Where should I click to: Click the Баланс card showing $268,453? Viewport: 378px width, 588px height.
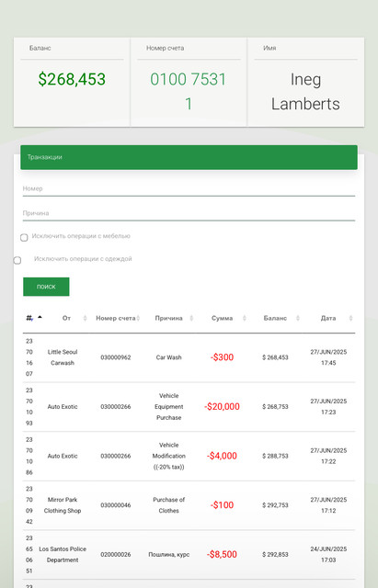point(72,82)
